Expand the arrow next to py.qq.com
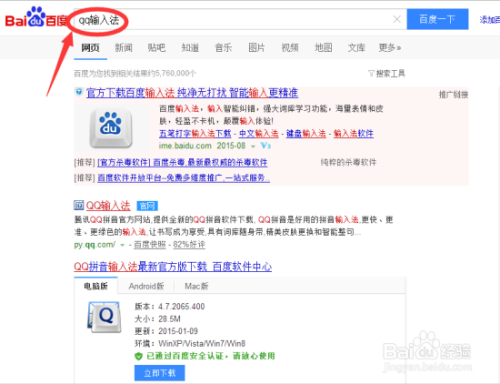This screenshot has width=500, height=384. tap(122, 245)
